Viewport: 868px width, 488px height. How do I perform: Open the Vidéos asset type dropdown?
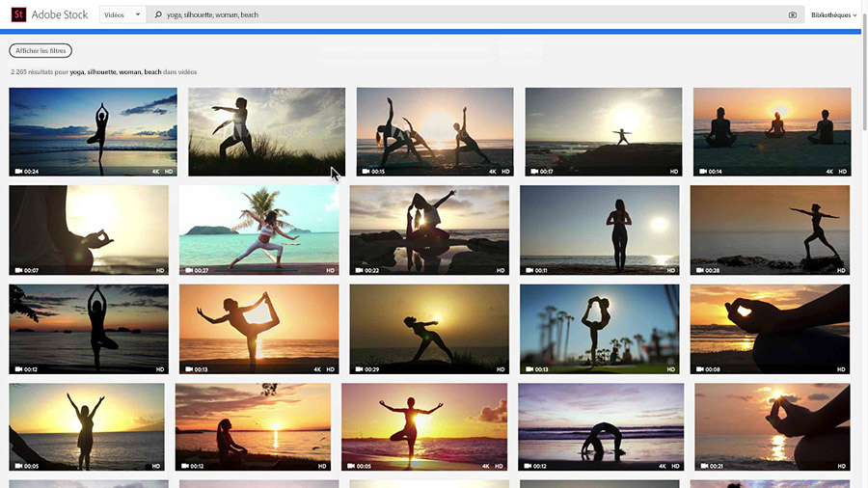122,14
